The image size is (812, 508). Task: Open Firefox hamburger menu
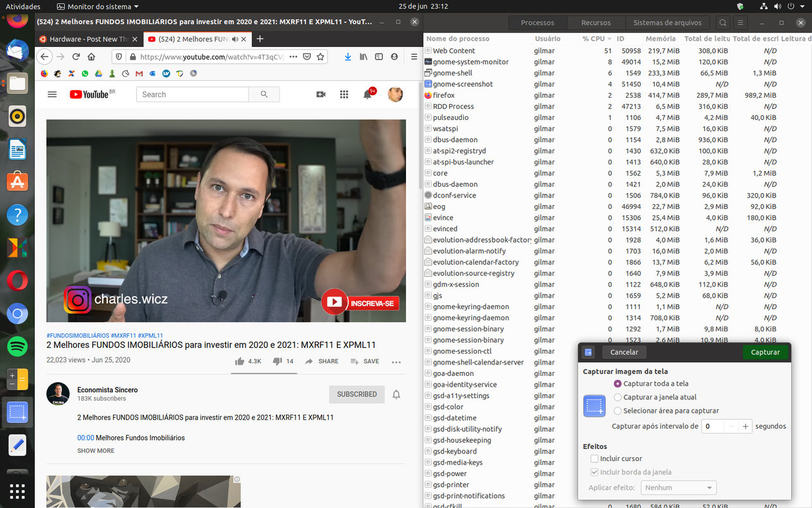[414, 57]
